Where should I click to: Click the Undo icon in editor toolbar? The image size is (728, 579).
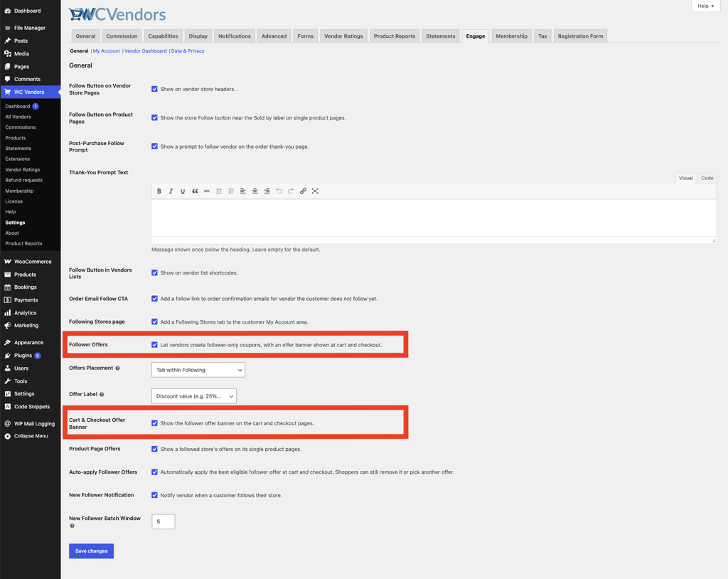tap(279, 191)
